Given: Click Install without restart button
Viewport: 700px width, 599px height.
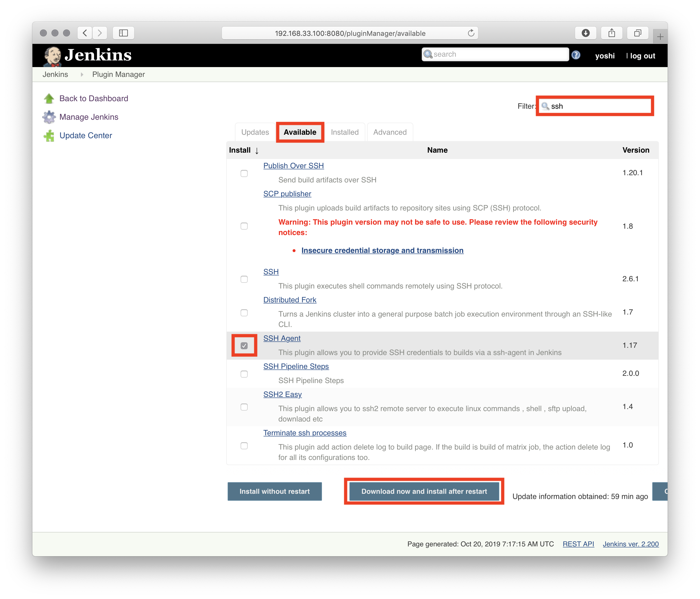Looking at the screenshot, I should coord(275,492).
